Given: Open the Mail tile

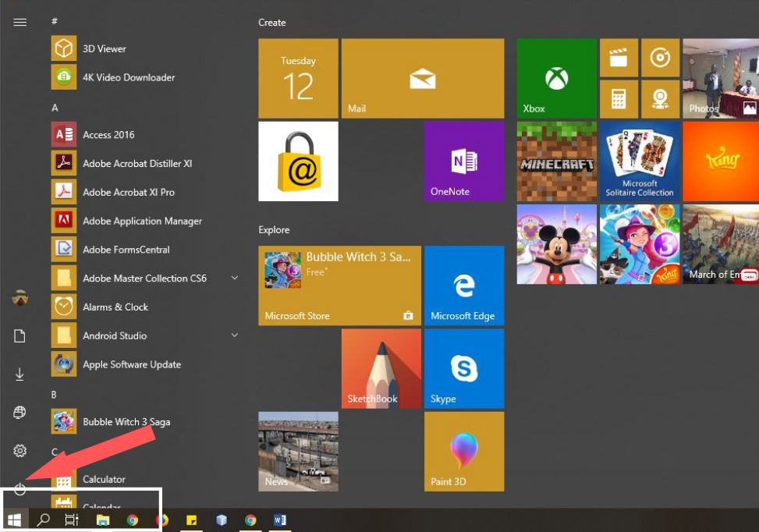Looking at the screenshot, I should [x=422, y=78].
